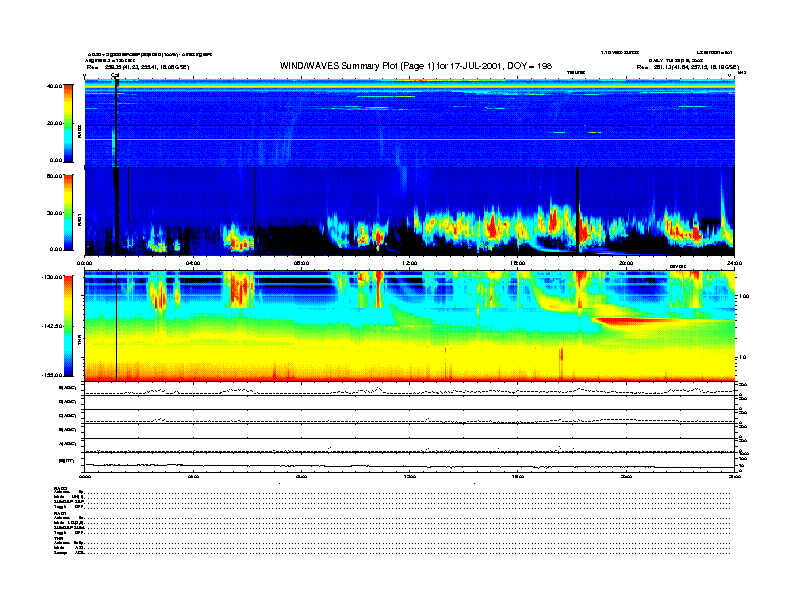Click the -130.00 label on TNR scale
Image resolution: width=792 pixels, height=612 pixels.
(51, 277)
